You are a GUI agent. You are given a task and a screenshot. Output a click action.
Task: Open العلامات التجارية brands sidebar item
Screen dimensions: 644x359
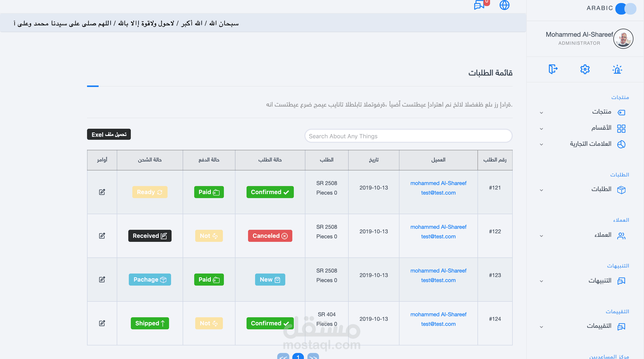(x=590, y=144)
